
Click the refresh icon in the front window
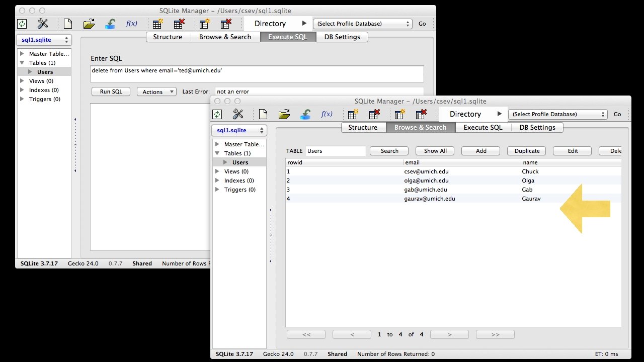point(217,115)
